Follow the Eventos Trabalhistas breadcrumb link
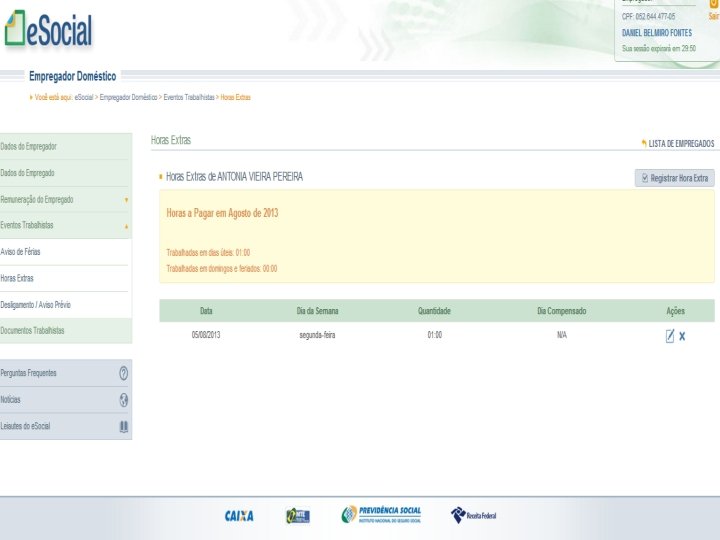This screenshot has height=540, width=720. pos(189,97)
